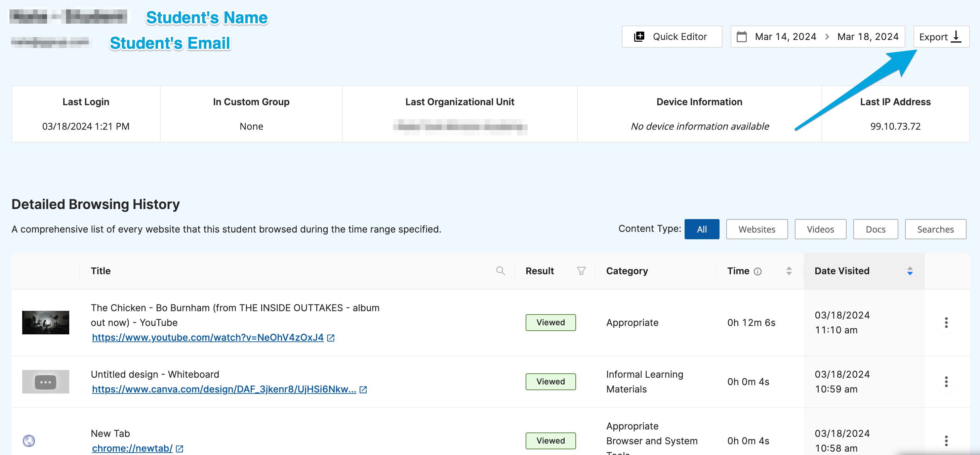The image size is (980, 455).
Task: Click the Quick Editor plus icon
Action: 639,37
